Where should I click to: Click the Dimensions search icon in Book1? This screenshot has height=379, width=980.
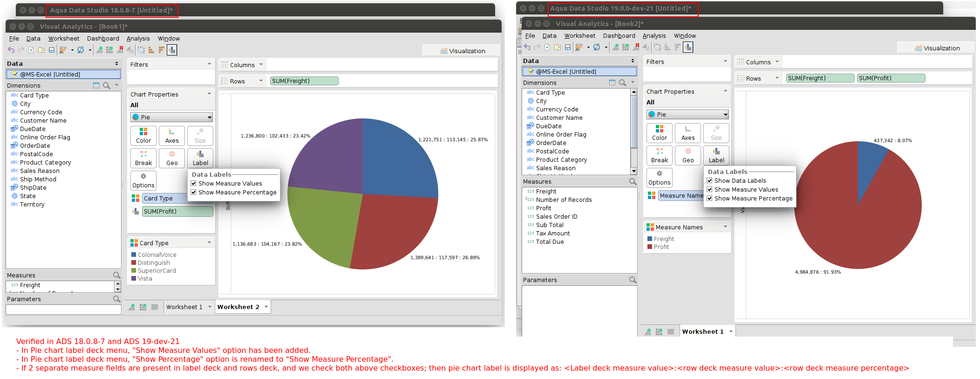107,85
